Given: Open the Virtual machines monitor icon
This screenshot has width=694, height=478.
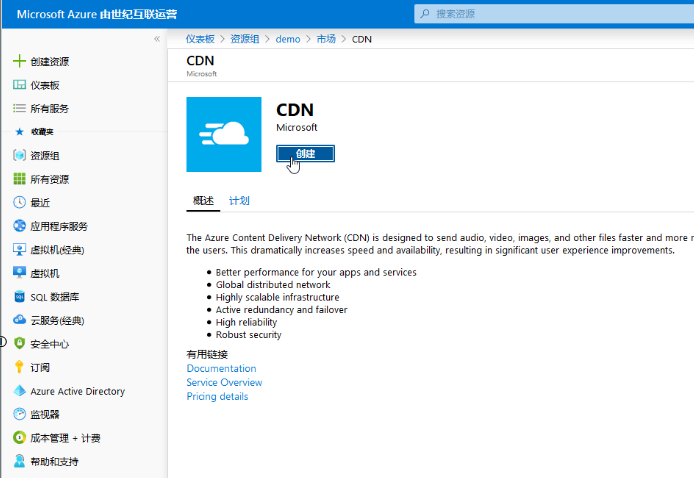Looking at the screenshot, I should pos(19,273).
